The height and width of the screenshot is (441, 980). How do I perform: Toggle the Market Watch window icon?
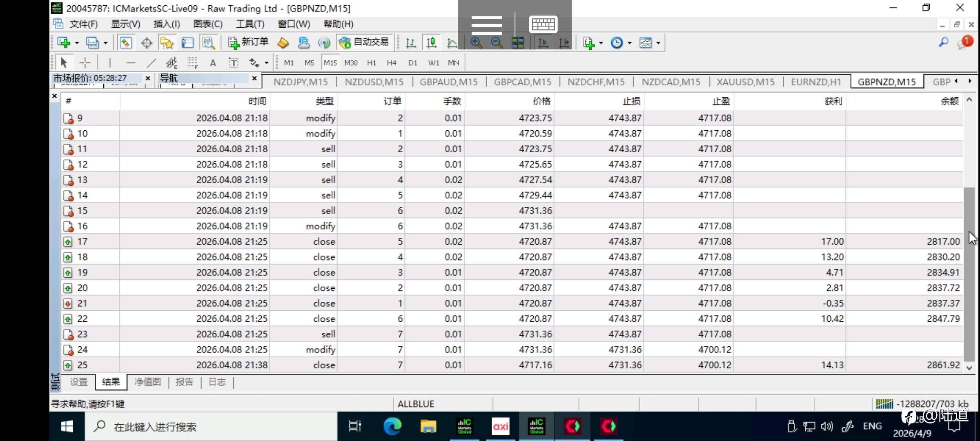(125, 42)
